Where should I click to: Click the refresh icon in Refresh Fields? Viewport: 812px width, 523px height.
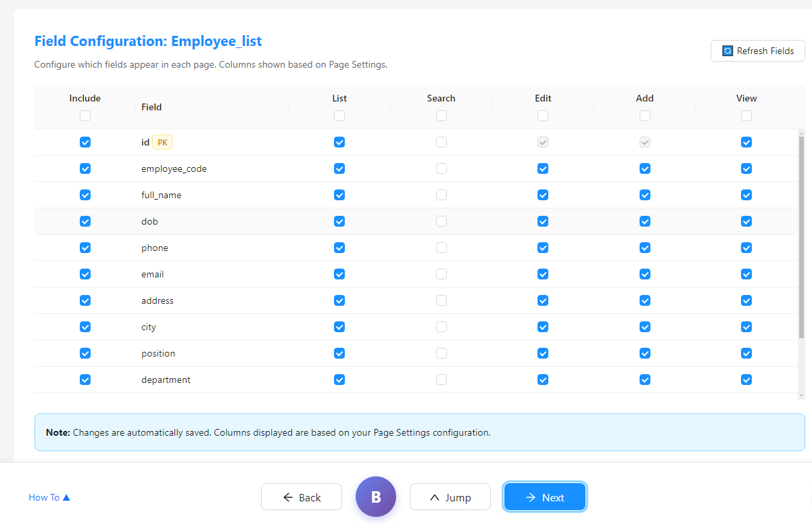pos(727,51)
